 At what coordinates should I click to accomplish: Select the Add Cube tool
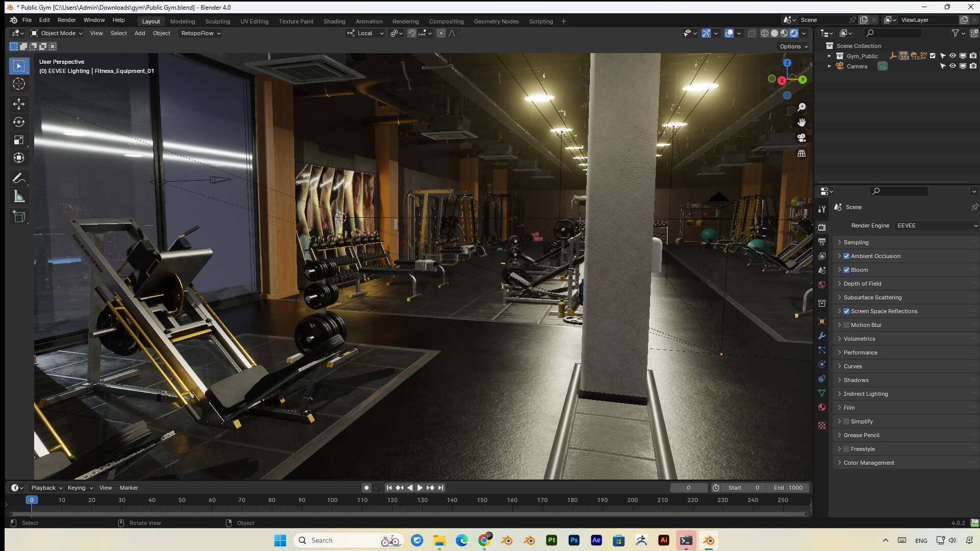(x=19, y=217)
